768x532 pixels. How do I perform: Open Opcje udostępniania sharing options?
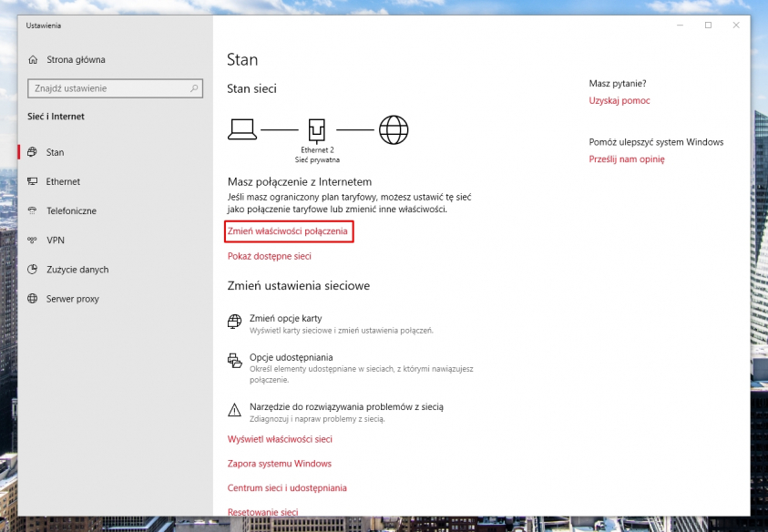pyautogui.click(x=291, y=357)
